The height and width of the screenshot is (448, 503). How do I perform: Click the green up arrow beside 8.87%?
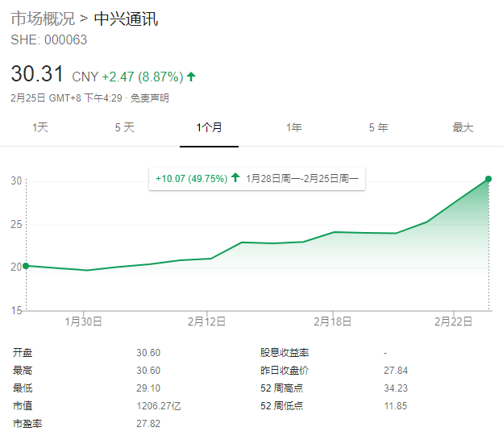191,77
